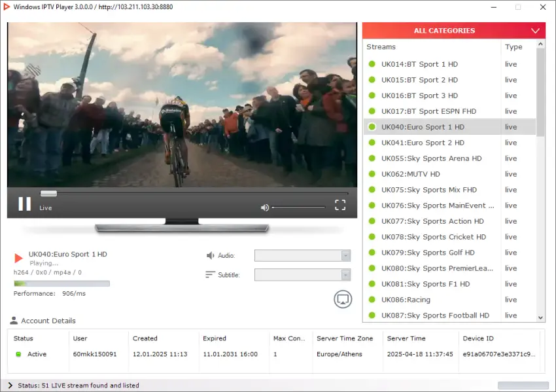Click the Server Time Zone header
Image resolution: width=556 pixels, height=392 pixels.
click(x=345, y=338)
